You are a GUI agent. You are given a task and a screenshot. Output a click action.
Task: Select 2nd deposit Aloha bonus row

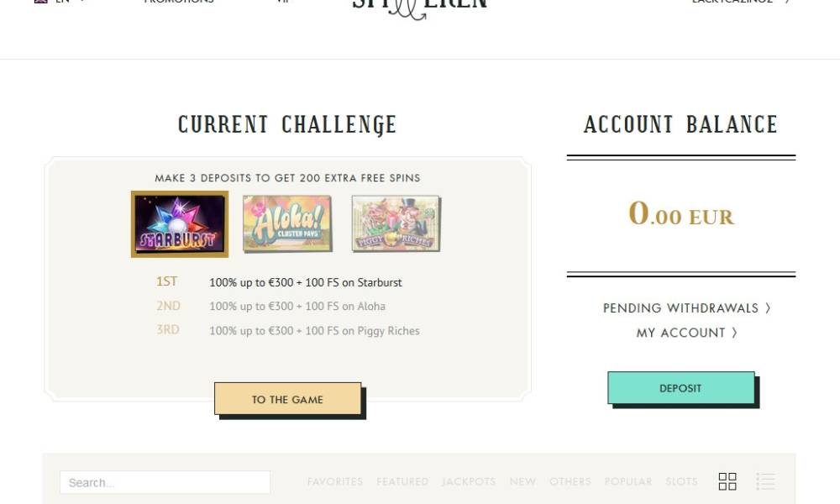270,307
